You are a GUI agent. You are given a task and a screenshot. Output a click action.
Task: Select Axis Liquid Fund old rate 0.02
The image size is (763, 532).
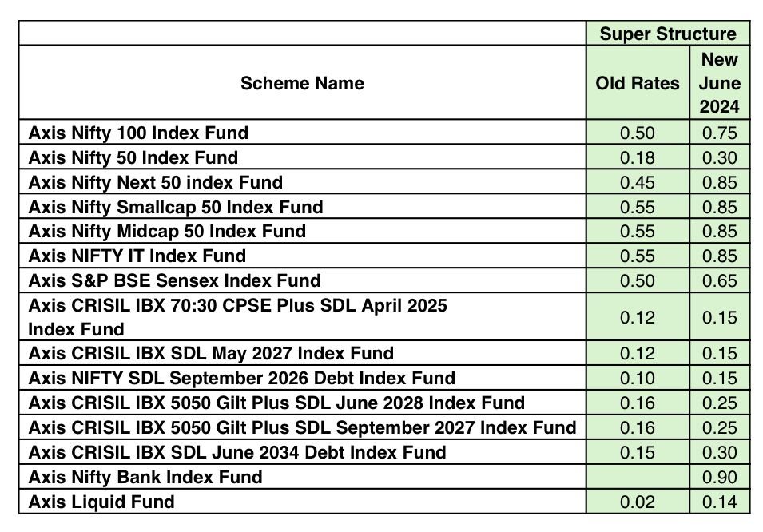(x=638, y=502)
